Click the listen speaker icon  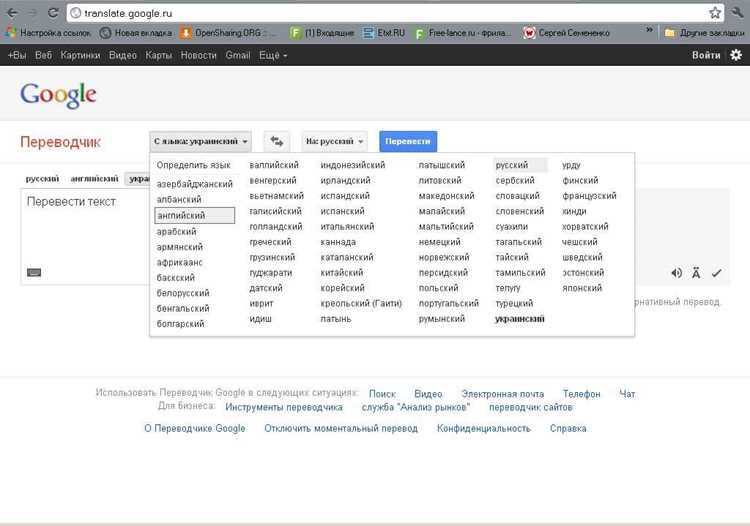click(x=676, y=273)
